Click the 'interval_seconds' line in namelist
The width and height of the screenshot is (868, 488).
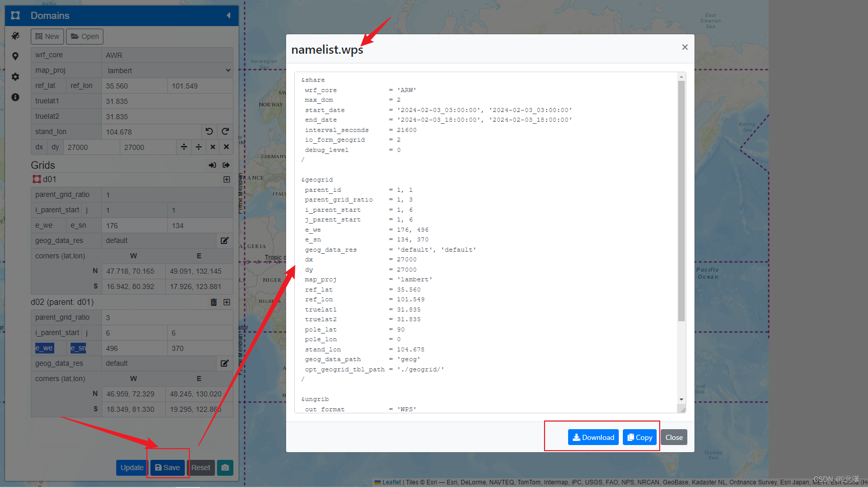(x=361, y=130)
